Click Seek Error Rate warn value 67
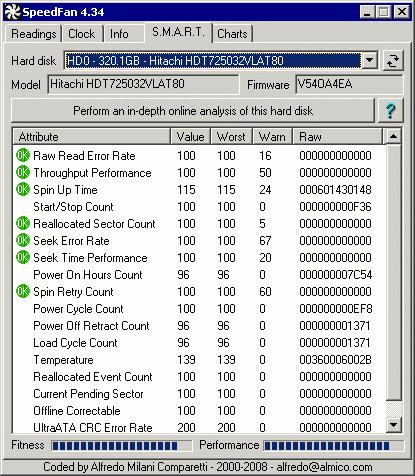Screen dimensions: 415x476 point(265,241)
